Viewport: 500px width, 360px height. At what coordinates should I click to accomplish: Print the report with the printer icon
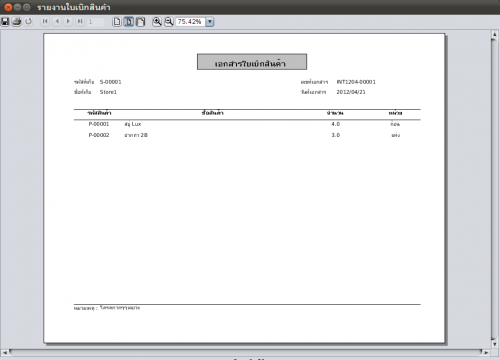[16, 22]
